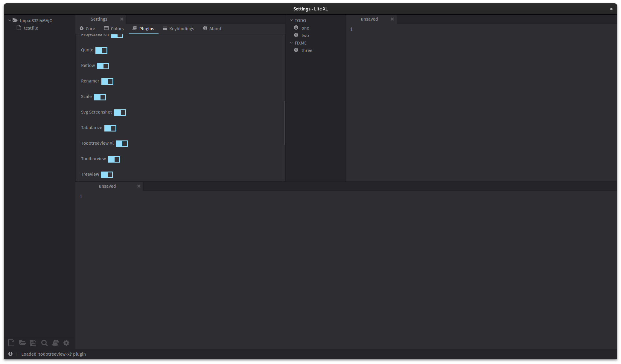Click the save file icon in bottom toolbar
Viewport: 621px width, 364px height.
[33, 343]
